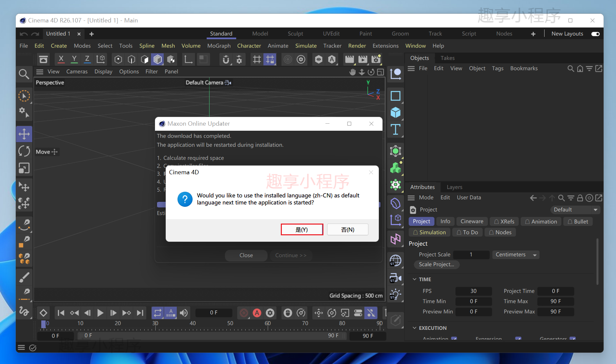616x364 pixels.
Task: Click Attributes manager lock icon
Action: coord(580,198)
